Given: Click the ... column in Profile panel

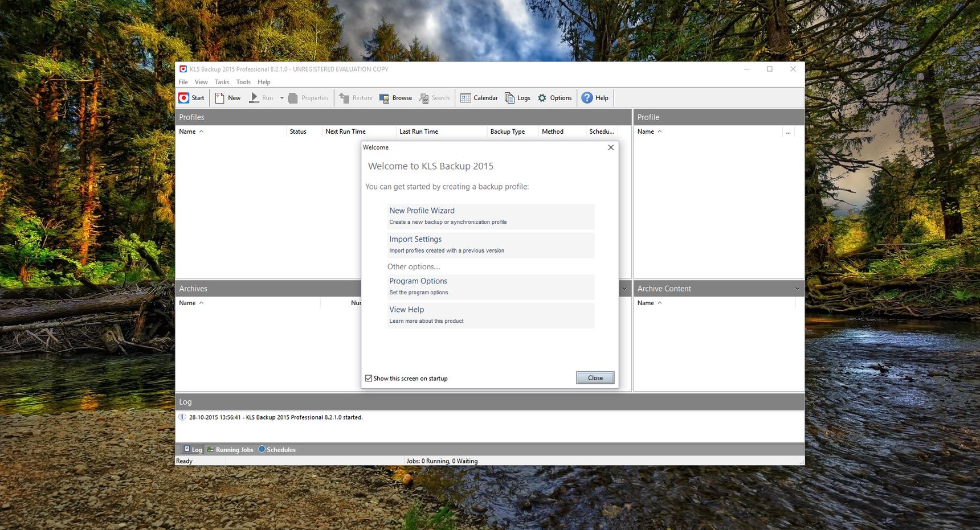Looking at the screenshot, I should point(789,132).
